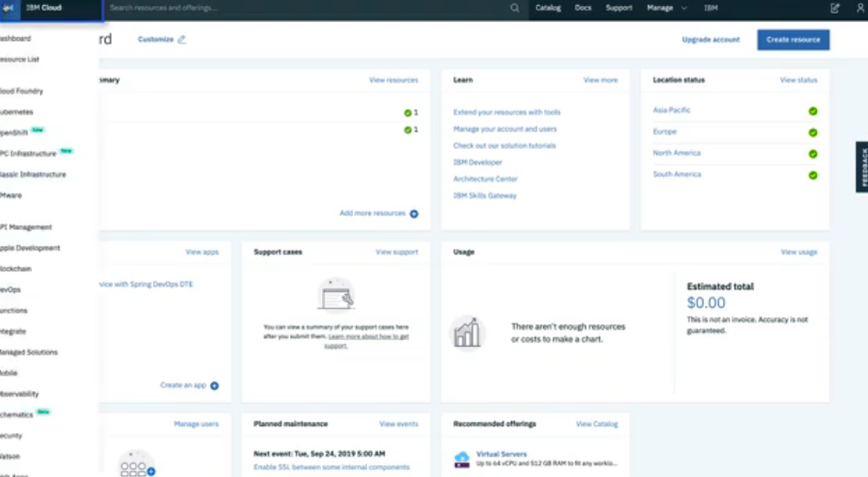Screen dimensions: 868x477
Task: Open the IBM Developer link
Action: click(477, 162)
